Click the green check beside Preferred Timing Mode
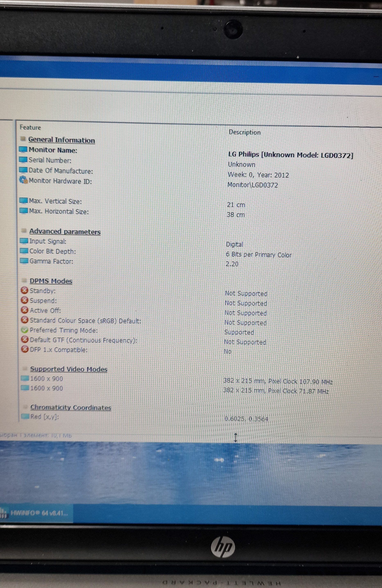 (x=25, y=330)
